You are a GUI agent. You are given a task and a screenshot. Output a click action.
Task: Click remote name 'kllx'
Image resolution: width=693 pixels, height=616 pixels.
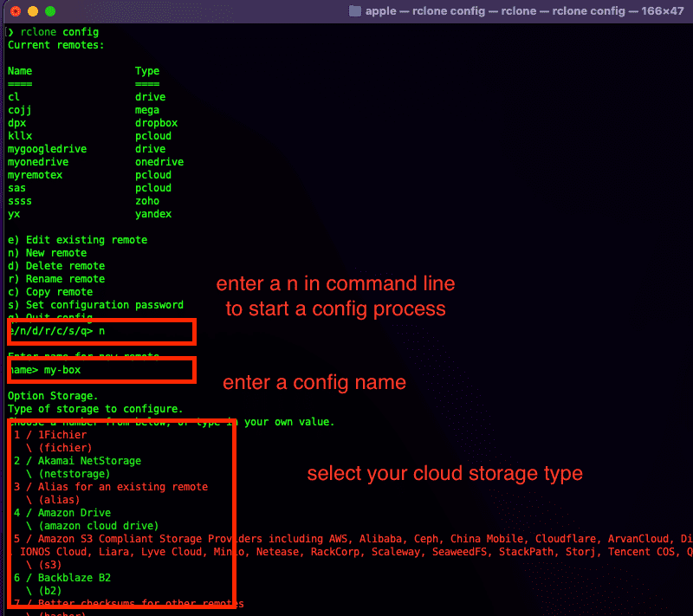click(20, 136)
